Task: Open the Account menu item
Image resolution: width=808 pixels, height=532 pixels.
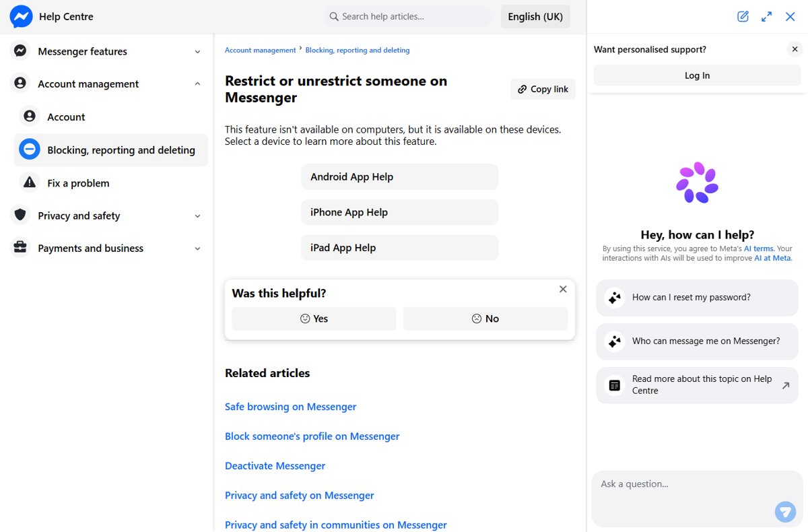Action: click(111, 117)
